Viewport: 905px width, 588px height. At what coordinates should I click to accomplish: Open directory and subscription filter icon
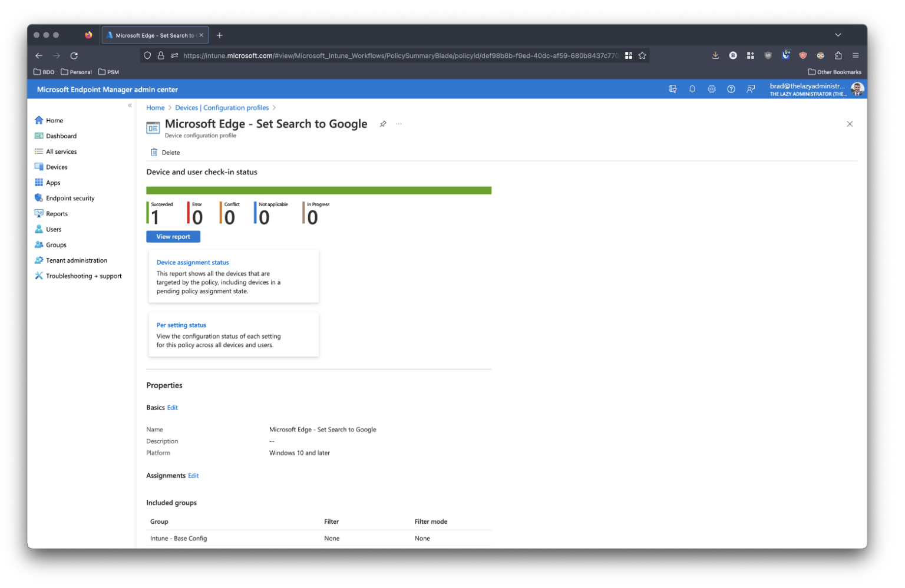click(673, 89)
